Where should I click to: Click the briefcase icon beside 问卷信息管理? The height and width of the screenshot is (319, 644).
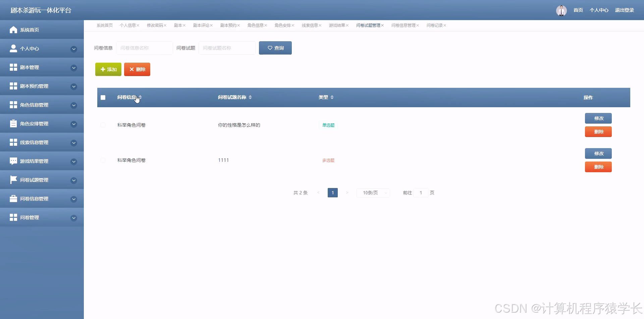click(x=13, y=199)
